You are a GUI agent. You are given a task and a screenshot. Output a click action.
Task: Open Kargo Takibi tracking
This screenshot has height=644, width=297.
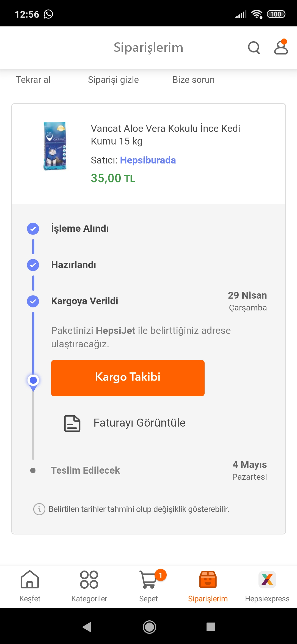[128, 378]
